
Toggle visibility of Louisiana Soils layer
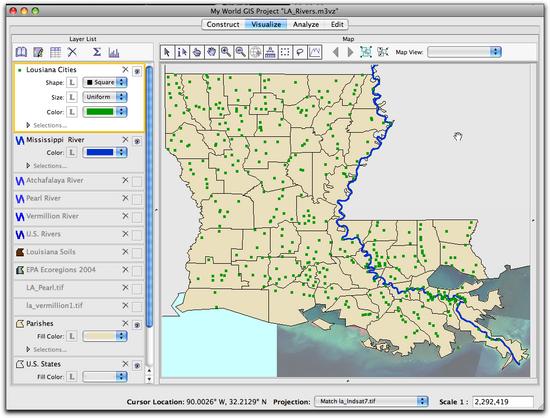(137, 253)
